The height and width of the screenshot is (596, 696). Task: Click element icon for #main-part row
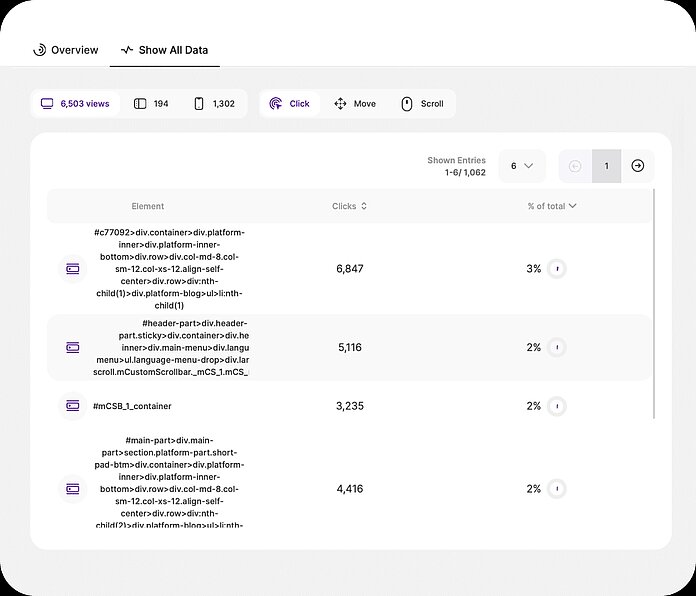pyautogui.click(x=72, y=489)
